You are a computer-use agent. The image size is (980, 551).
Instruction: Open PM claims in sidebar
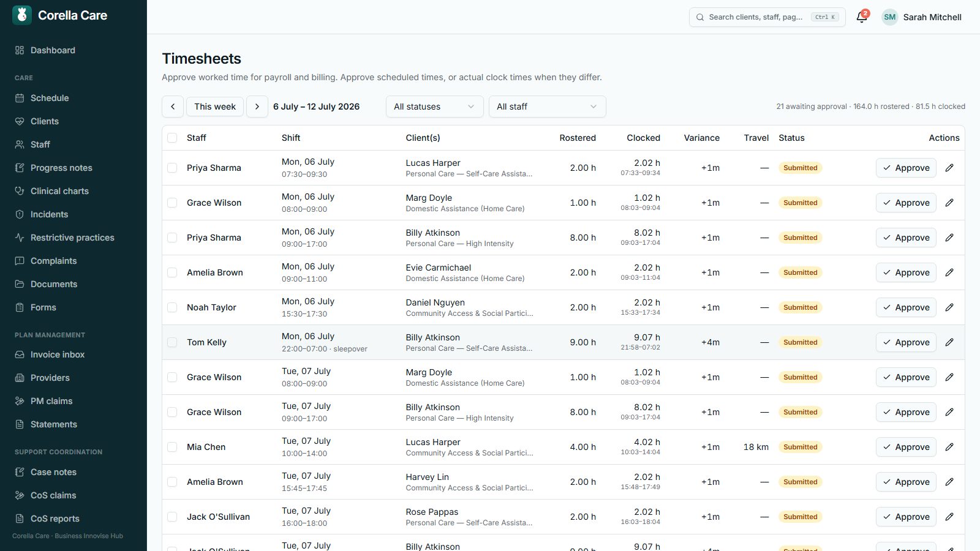pyautogui.click(x=73, y=401)
